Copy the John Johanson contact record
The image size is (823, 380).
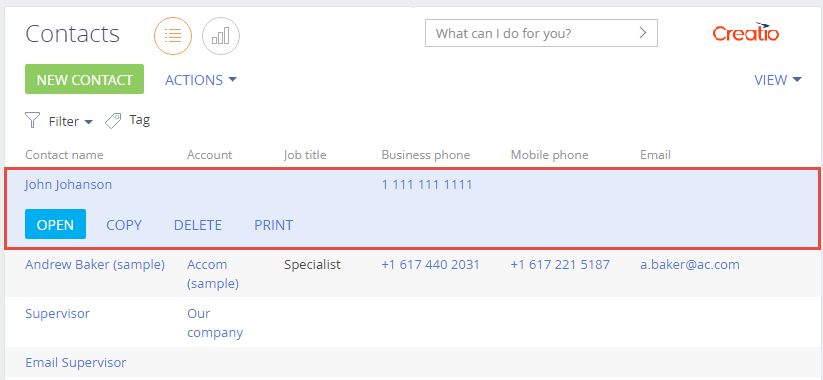[x=124, y=225]
